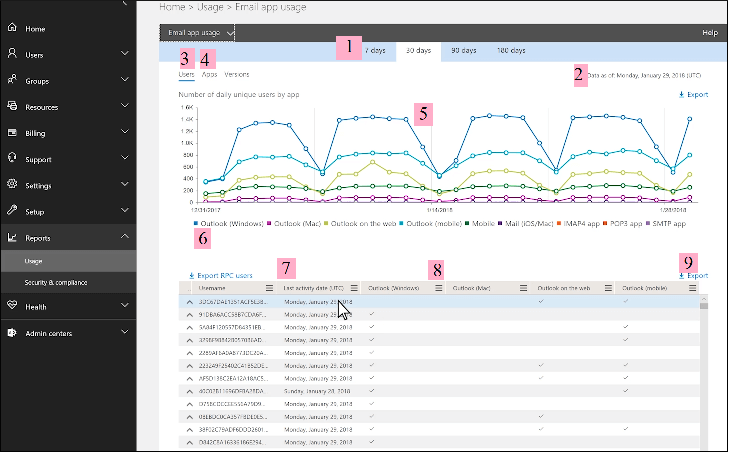Click the table vertical scrollbar thumb
This screenshot has height=454, width=730.
[703, 306]
